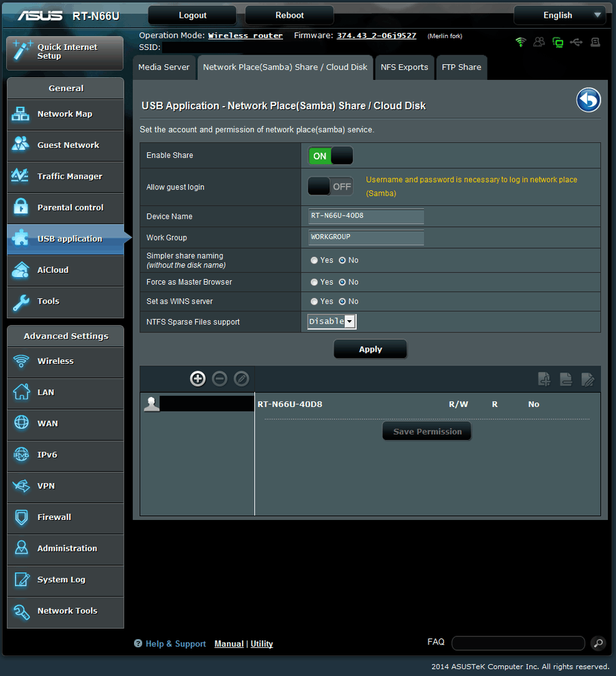Select USB application in sidebar
Screen dimensions: 616x676
click(x=66, y=239)
